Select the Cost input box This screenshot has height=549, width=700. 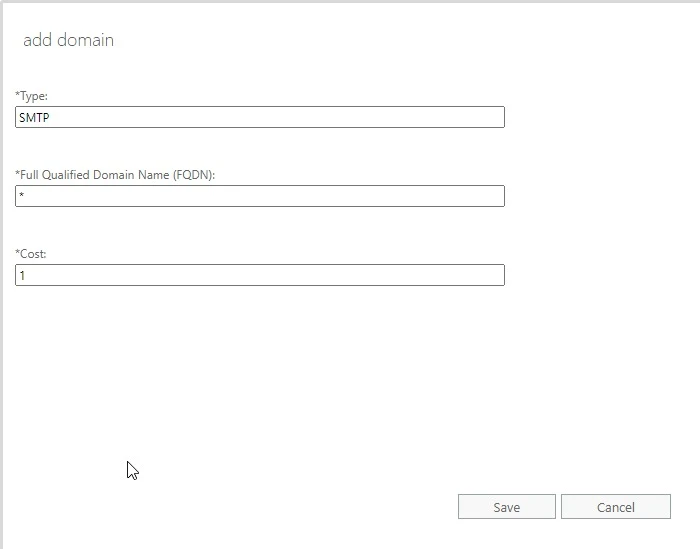click(x=260, y=275)
